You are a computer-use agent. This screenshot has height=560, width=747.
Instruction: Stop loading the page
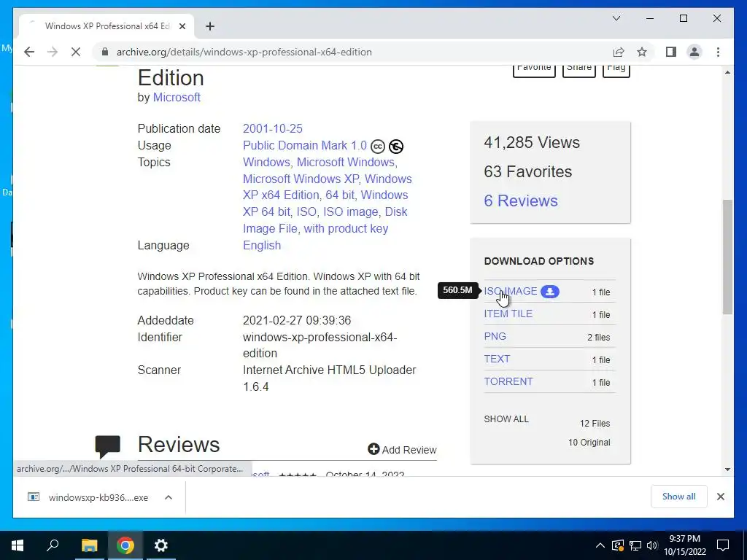[x=76, y=52]
